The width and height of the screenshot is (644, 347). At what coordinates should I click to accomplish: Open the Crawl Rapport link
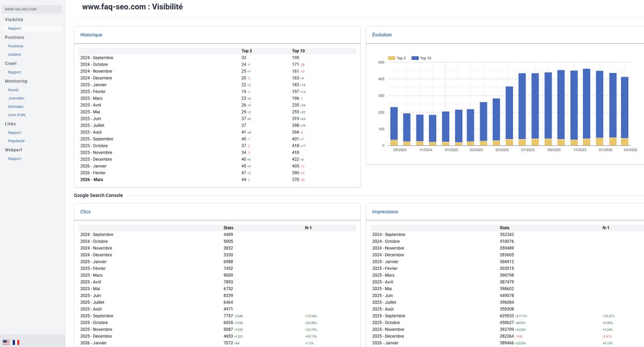(x=14, y=72)
